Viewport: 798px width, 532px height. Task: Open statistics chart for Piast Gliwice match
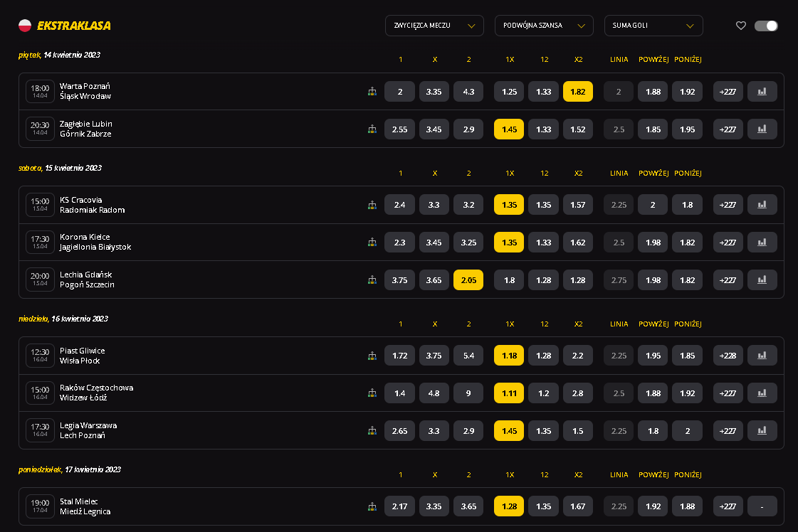[x=762, y=356]
